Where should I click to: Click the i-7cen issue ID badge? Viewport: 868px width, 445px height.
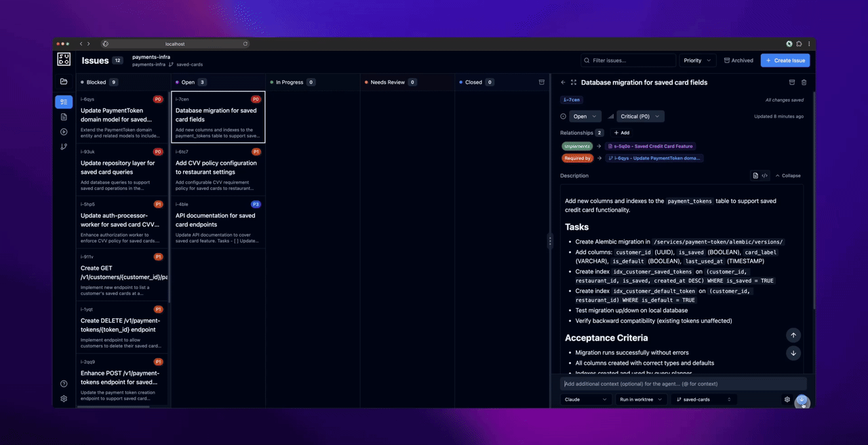coord(572,100)
